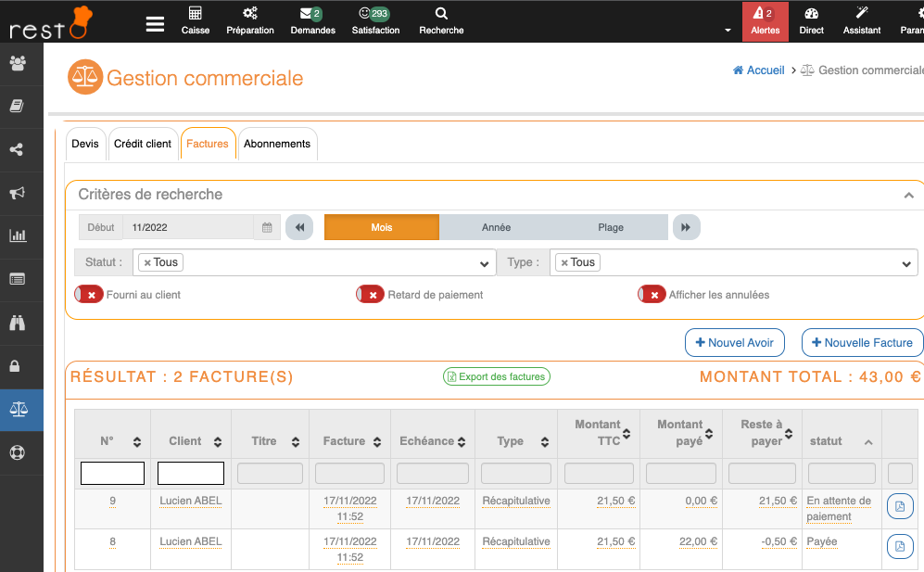Click the Nouvelle Facture button
The image size is (924, 572).
(862, 343)
